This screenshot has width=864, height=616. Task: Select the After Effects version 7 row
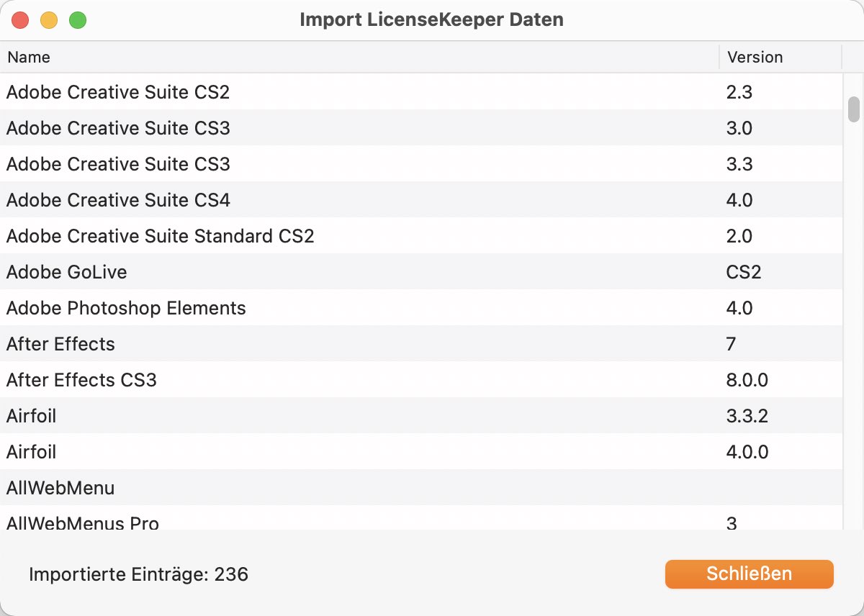[421, 343]
